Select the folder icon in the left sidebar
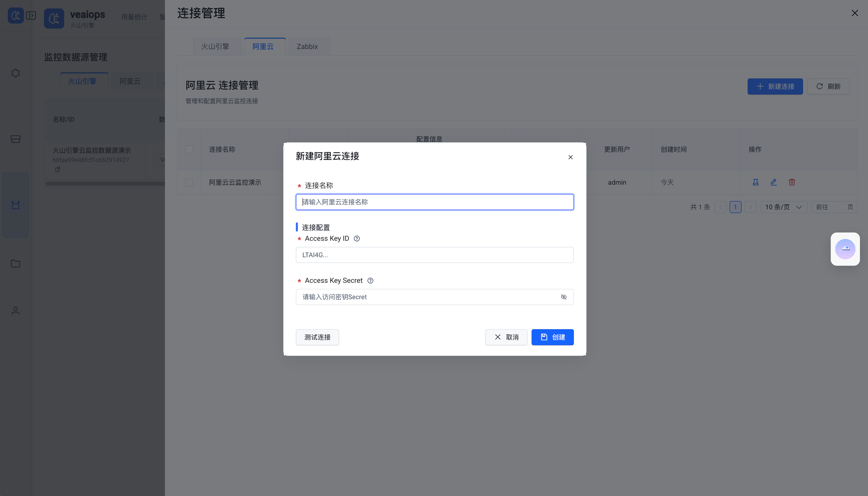The height and width of the screenshot is (496, 868). tap(15, 263)
